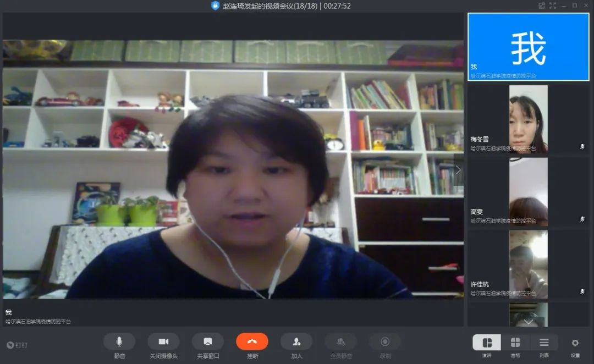Select 梅冬雪's video thumbnail
This screenshot has width=594, height=364.
[x=528, y=118]
